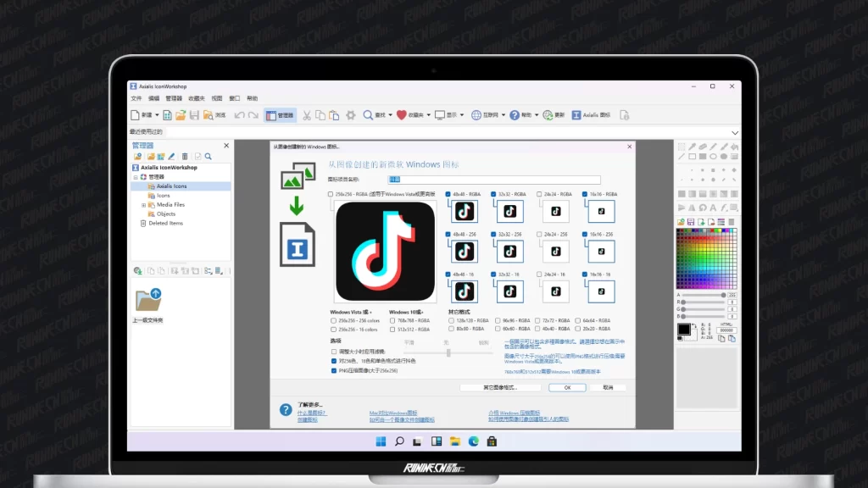
Task: Check the 24x24 - RGBA format checkbox
Action: pyautogui.click(x=539, y=194)
